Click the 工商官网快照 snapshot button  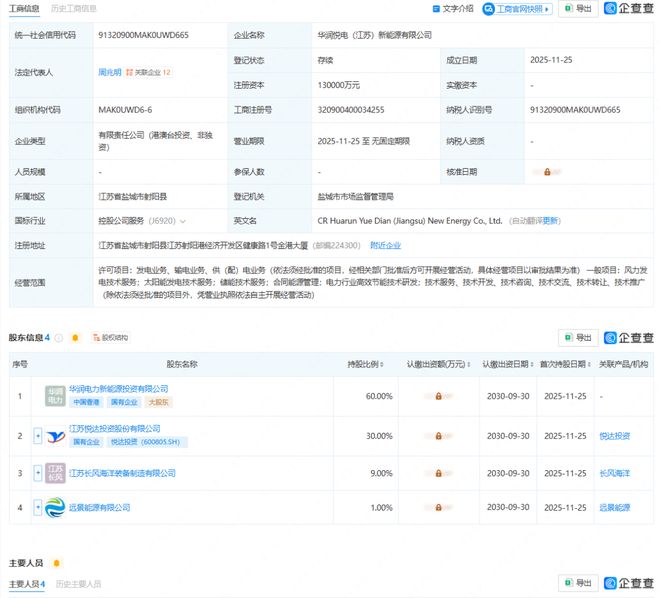click(516, 9)
